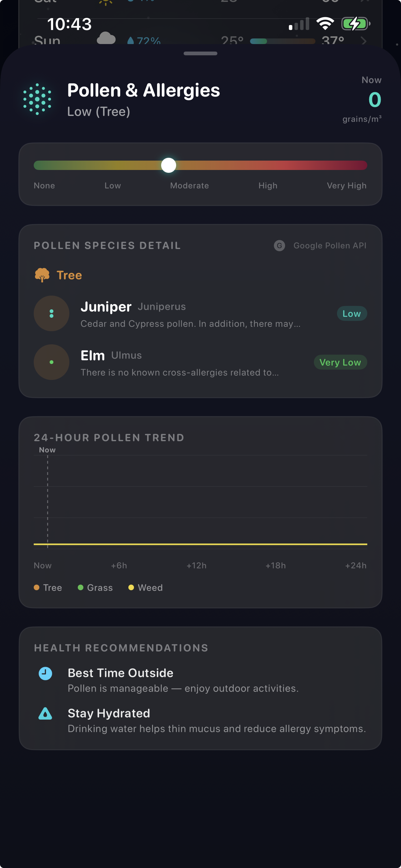Toggle Tree series in trend legend
The width and height of the screenshot is (401, 868).
[48, 588]
